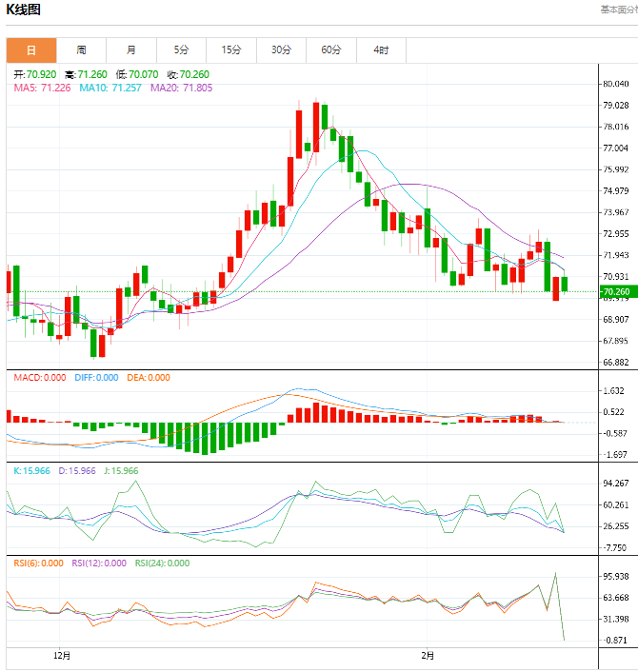The image size is (638, 672).
Task: Click the 79.028 price axis label
Action: [616, 105]
